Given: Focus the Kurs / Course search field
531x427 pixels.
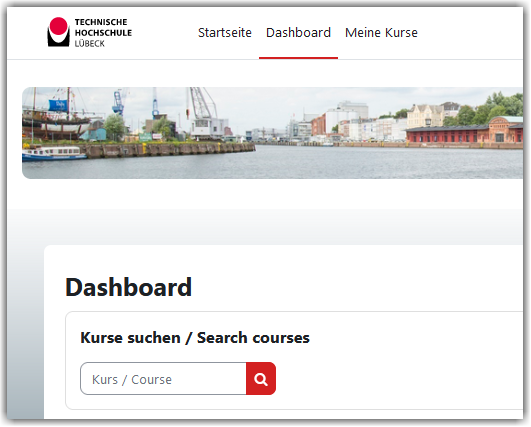Looking at the screenshot, I should tap(163, 379).
